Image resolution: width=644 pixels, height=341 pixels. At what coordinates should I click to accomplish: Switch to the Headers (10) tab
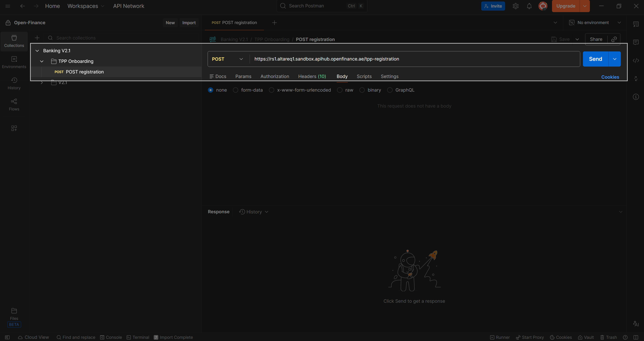[x=312, y=76]
